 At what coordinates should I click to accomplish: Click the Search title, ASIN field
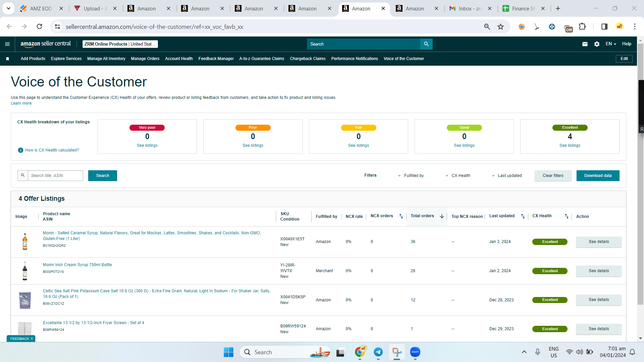(x=55, y=176)
